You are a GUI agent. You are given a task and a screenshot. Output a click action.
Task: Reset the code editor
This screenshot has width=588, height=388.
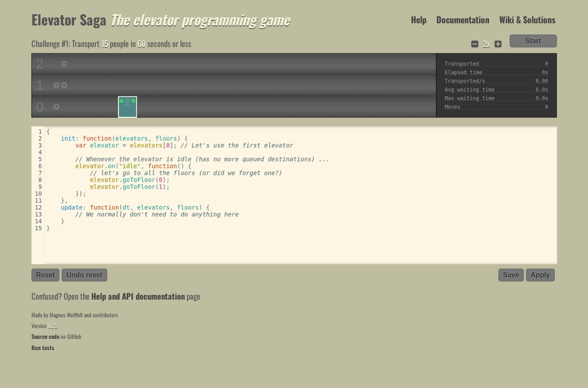coord(45,275)
